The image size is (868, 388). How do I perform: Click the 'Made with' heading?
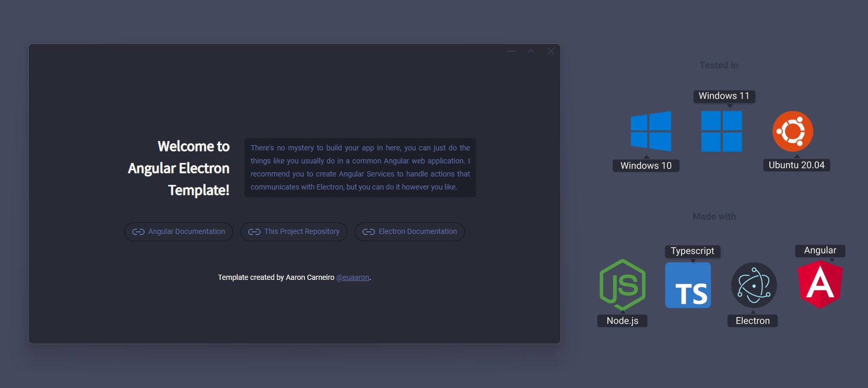(x=714, y=216)
